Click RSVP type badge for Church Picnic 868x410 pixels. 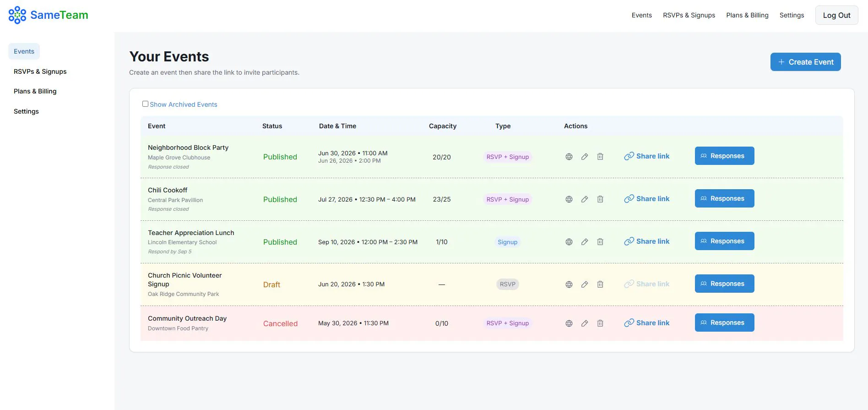(508, 284)
